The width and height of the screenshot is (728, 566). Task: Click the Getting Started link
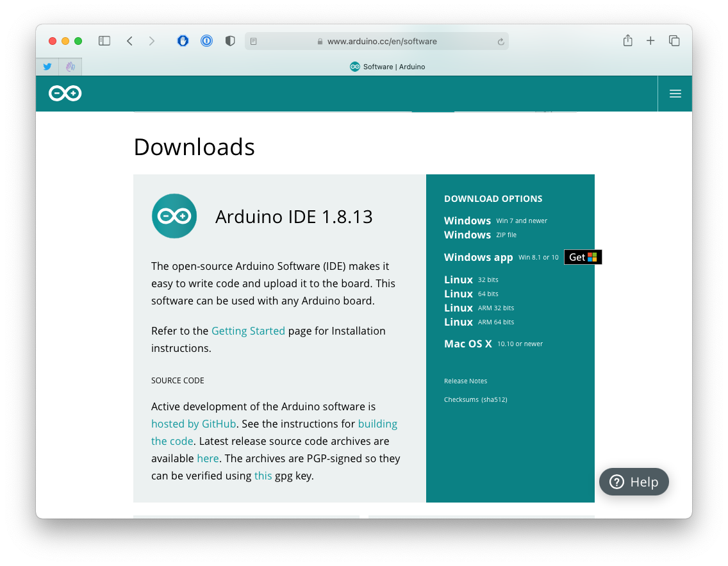(x=248, y=331)
